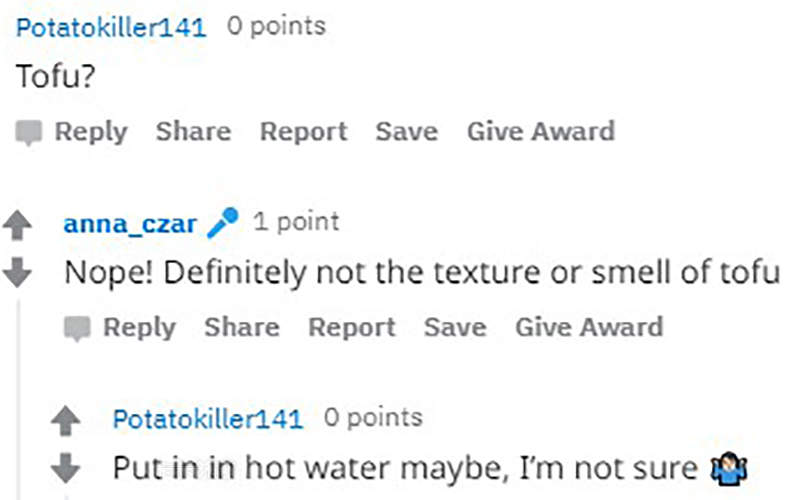
Task: Open the anna_czar profile link
Action: point(130,222)
